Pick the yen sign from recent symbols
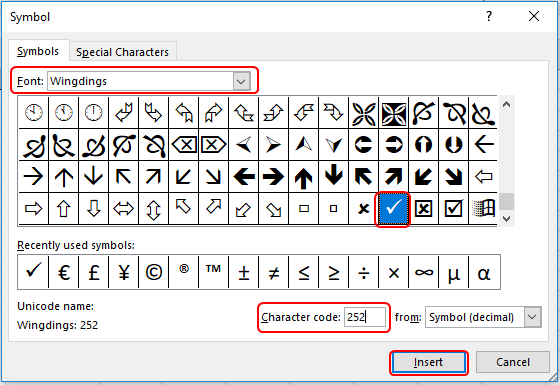The image size is (560, 385). pos(124,272)
